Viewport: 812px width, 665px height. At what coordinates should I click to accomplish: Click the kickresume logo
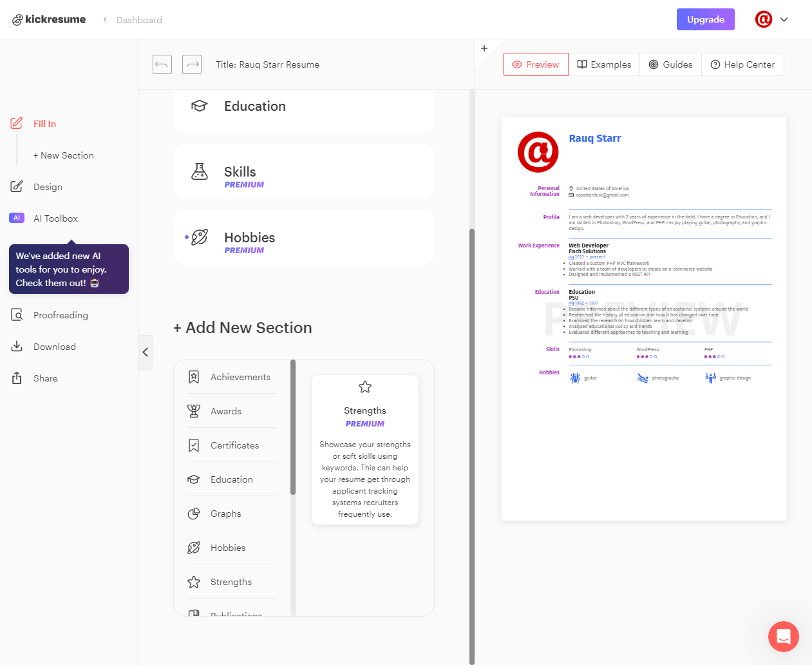click(x=49, y=19)
